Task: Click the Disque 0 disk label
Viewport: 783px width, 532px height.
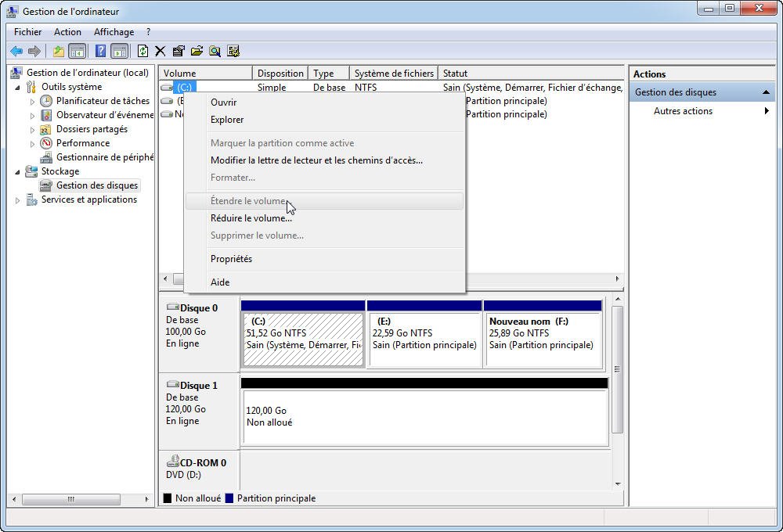Action: point(198,308)
